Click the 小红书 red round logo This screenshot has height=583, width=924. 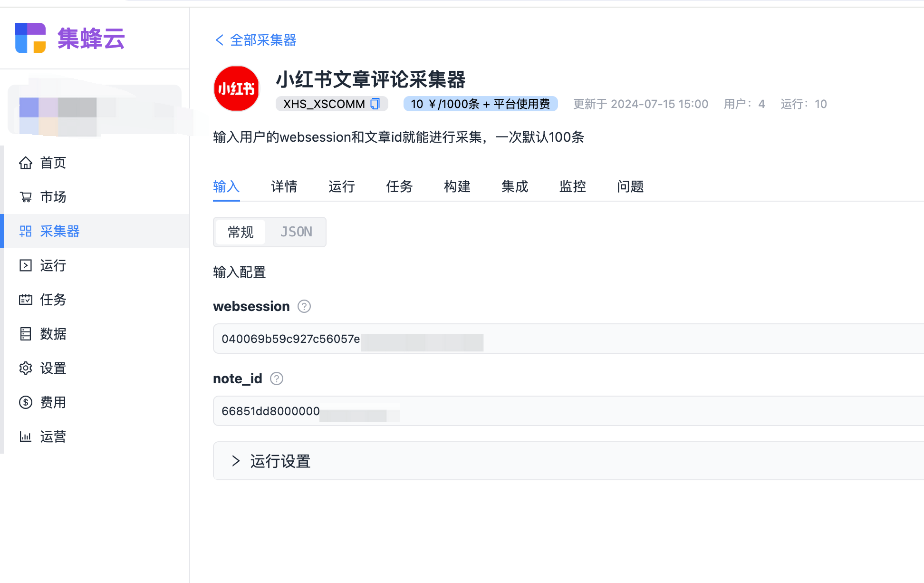tap(237, 88)
